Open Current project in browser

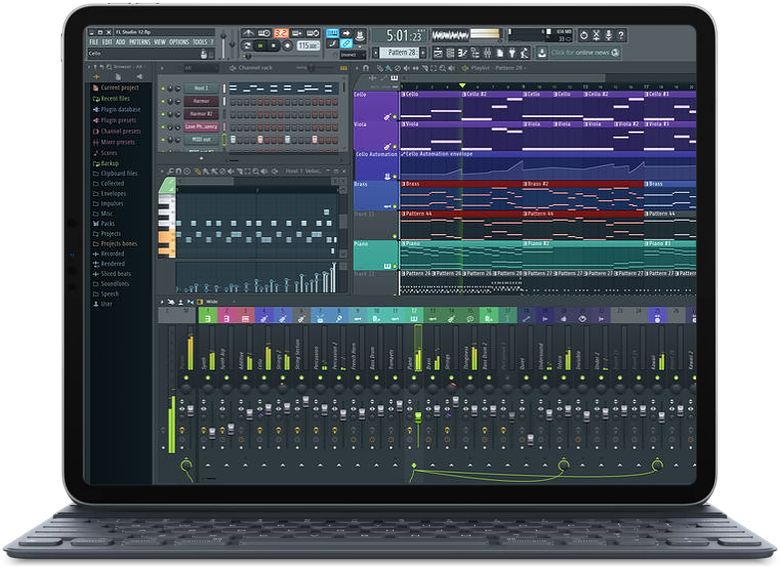click(x=115, y=88)
